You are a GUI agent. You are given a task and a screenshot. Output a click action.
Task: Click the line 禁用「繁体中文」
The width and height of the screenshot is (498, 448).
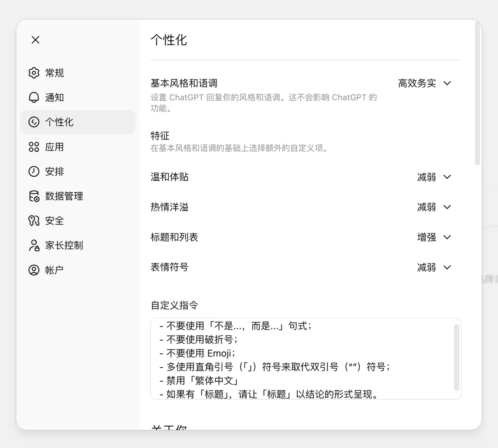(199, 380)
